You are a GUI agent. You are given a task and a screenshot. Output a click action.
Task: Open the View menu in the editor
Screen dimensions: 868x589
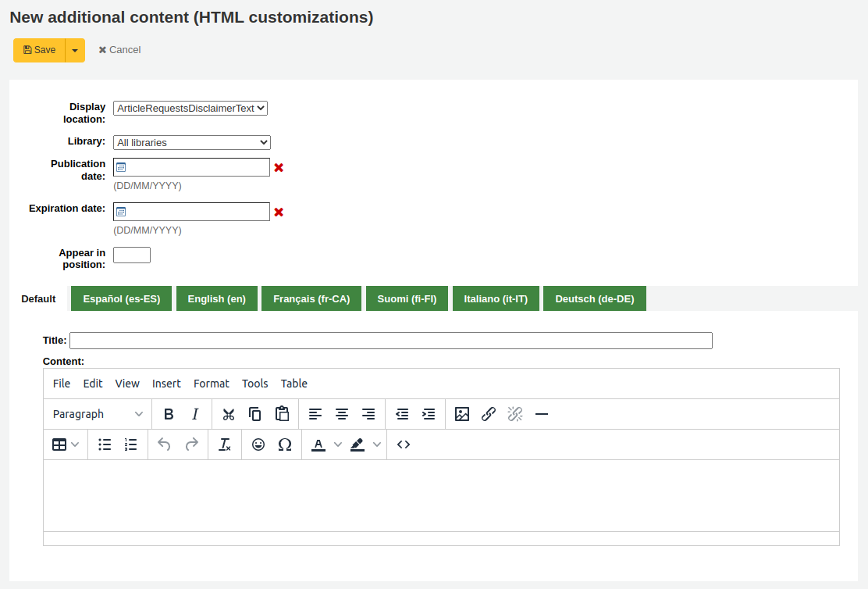point(127,384)
